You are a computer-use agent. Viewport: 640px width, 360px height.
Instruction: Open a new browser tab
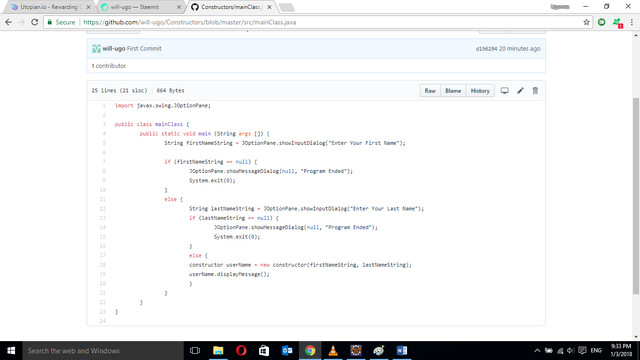[x=287, y=7]
